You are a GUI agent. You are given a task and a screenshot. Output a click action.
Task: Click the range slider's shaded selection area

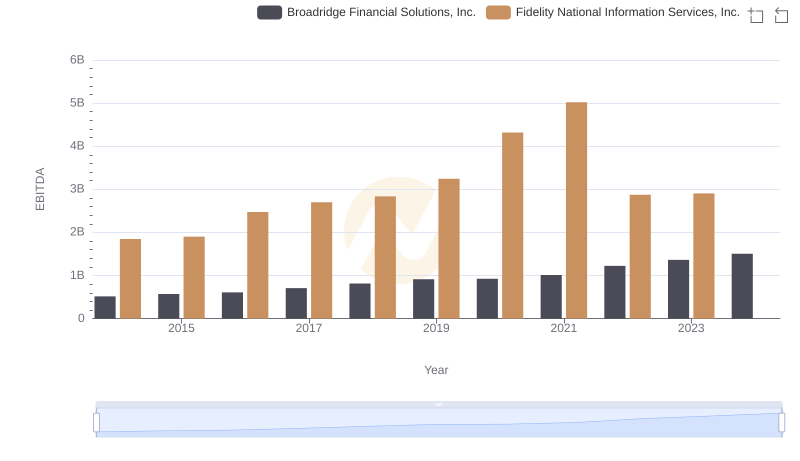click(x=439, y=423)
